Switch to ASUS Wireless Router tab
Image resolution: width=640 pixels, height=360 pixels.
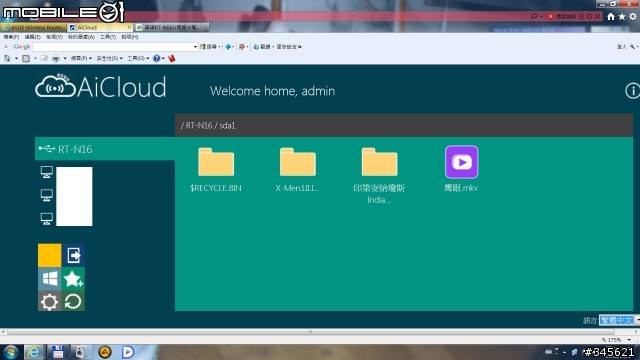[33, 27]
